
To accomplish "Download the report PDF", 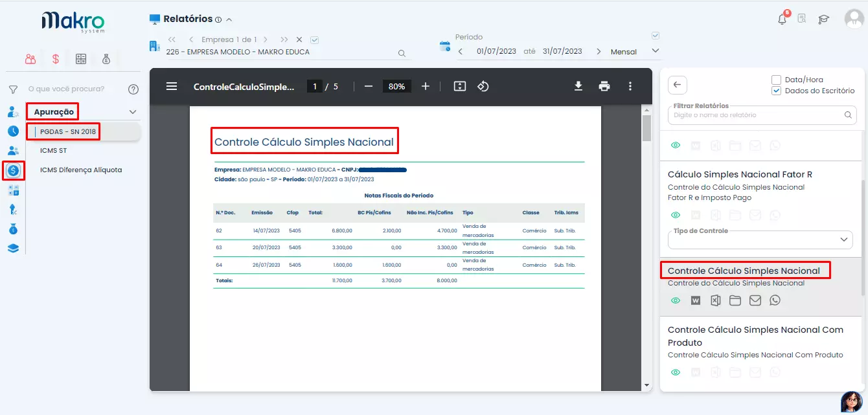I will pos(578,86).
